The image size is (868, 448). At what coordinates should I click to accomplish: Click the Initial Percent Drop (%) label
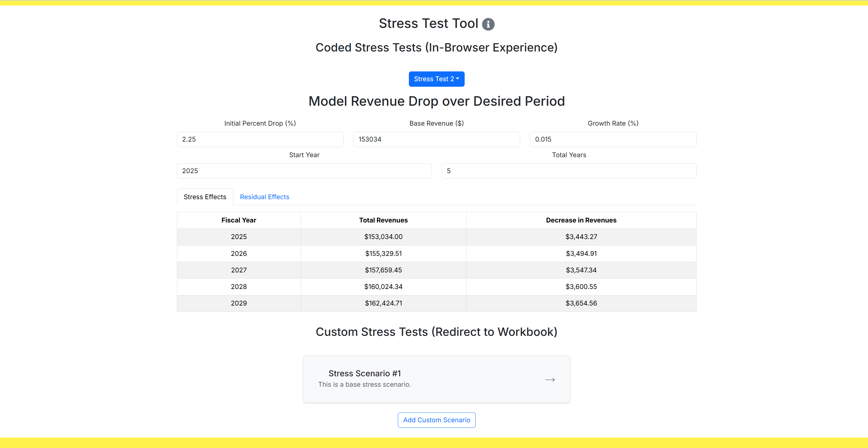260,123
